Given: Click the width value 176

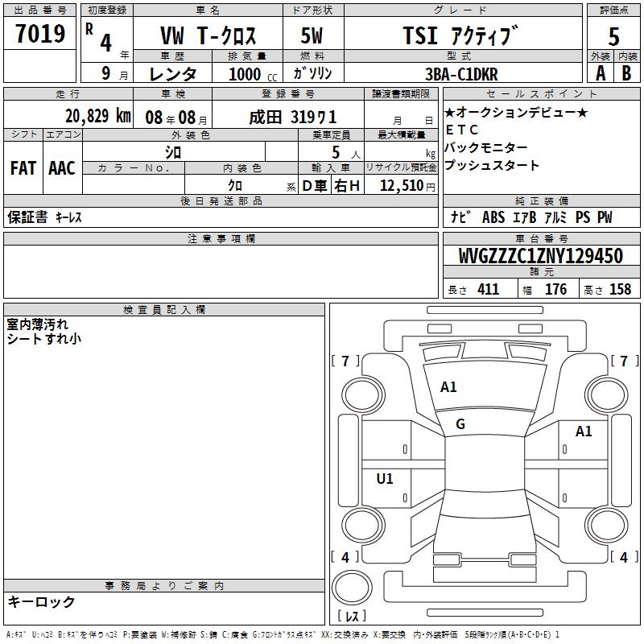Looking at the screenshot, I should coord(556,289).
